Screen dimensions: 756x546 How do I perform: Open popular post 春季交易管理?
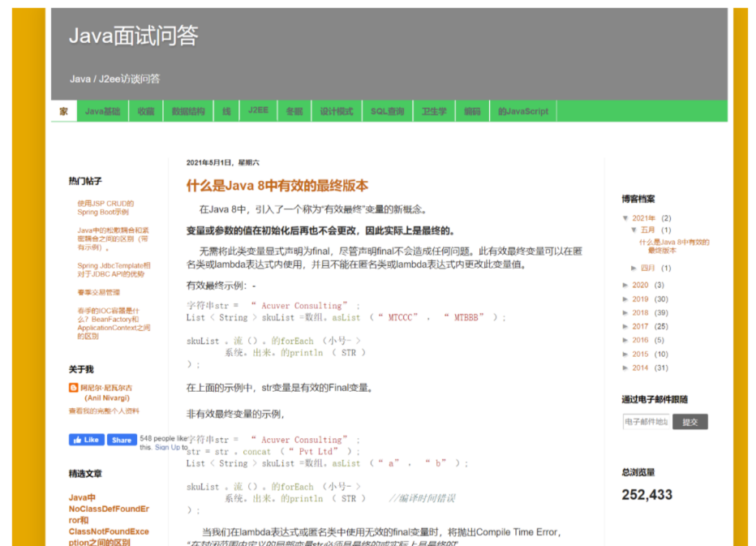coord(98,292)
